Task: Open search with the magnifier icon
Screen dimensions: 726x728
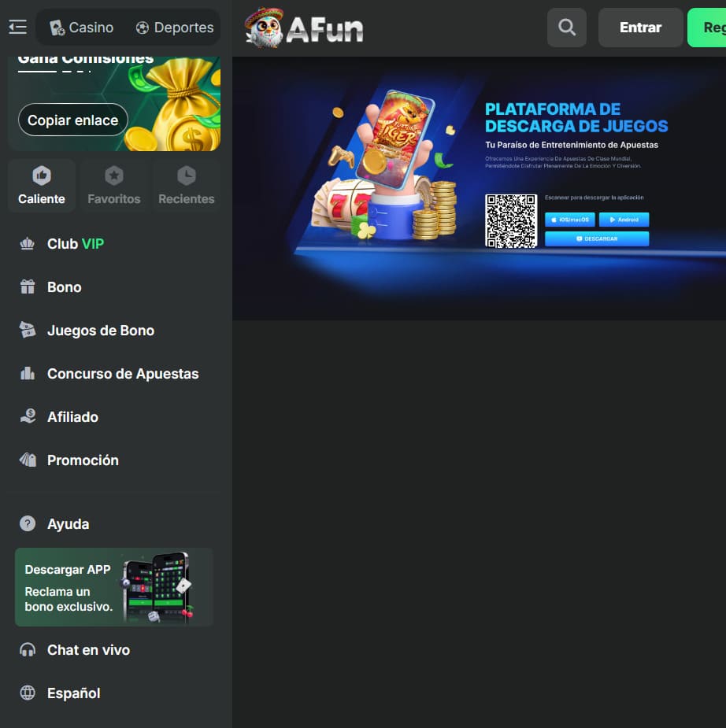Action: 567,28
